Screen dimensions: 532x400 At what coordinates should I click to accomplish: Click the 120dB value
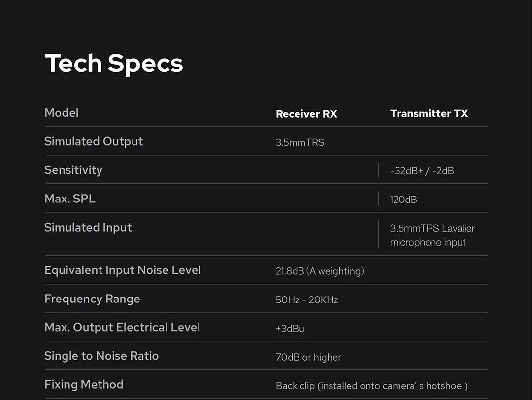click(403, 200)
